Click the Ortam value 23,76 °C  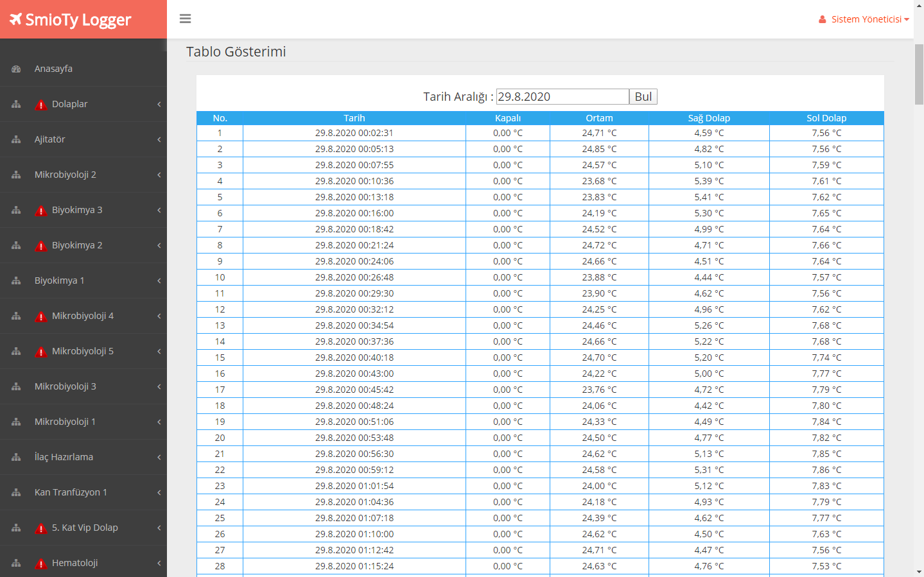coord(599,390)
